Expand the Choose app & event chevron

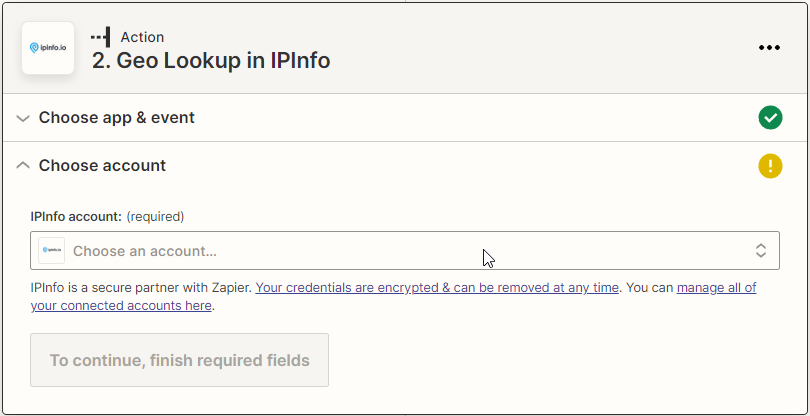23,118
